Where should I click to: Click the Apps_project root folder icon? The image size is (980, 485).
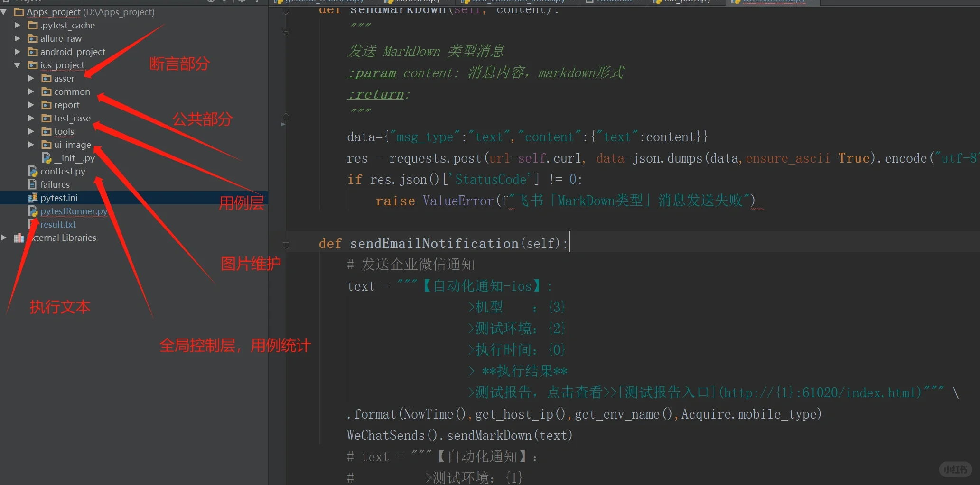[19, 12]
